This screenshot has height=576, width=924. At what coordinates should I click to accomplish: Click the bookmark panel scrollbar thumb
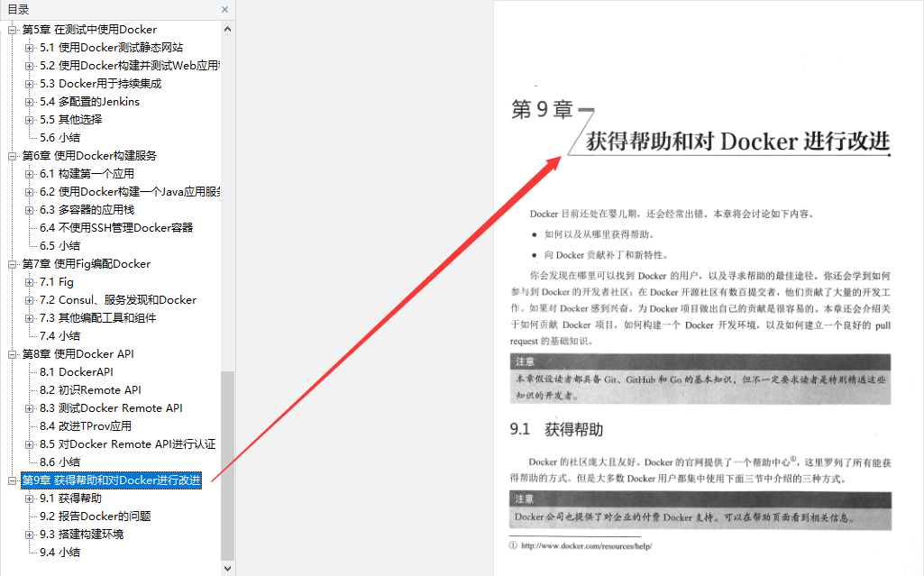227,466
